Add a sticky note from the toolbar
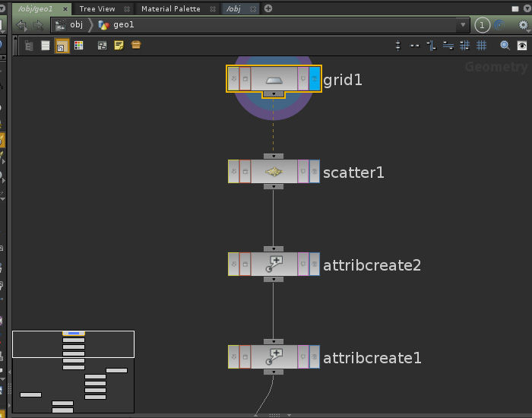 [119, 46]
